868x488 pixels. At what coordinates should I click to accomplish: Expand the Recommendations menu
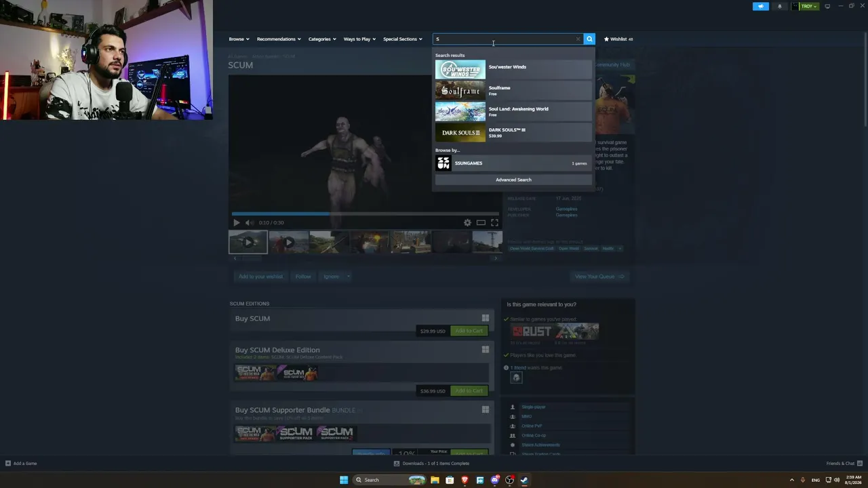279,39
